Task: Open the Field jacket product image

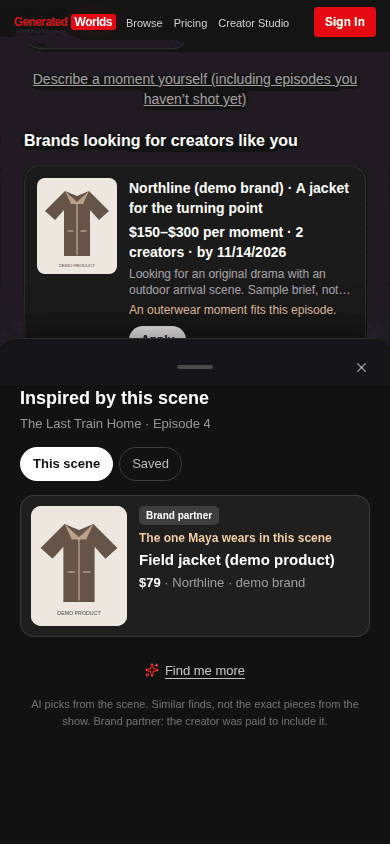Action: click(79, 566)
